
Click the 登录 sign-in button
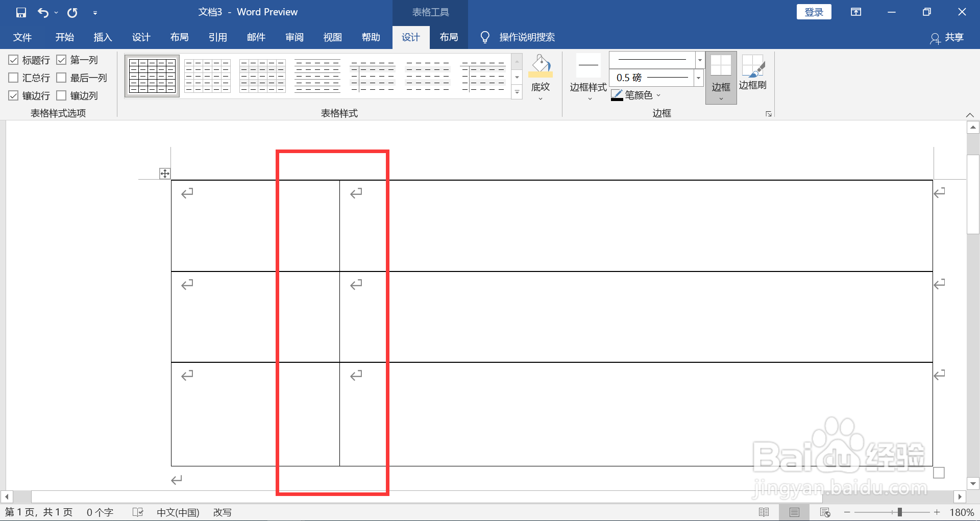point(814,12)
